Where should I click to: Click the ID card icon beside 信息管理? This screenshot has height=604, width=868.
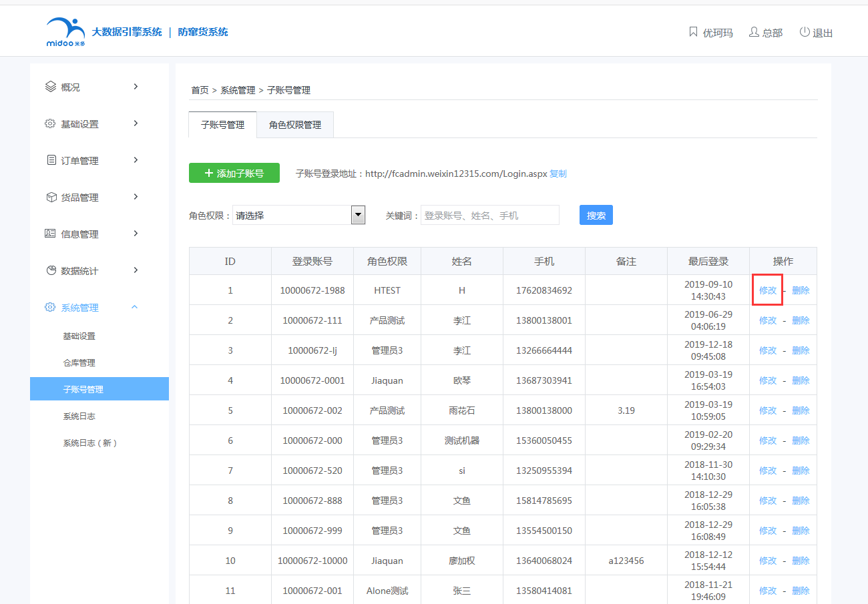click(50, 234)
